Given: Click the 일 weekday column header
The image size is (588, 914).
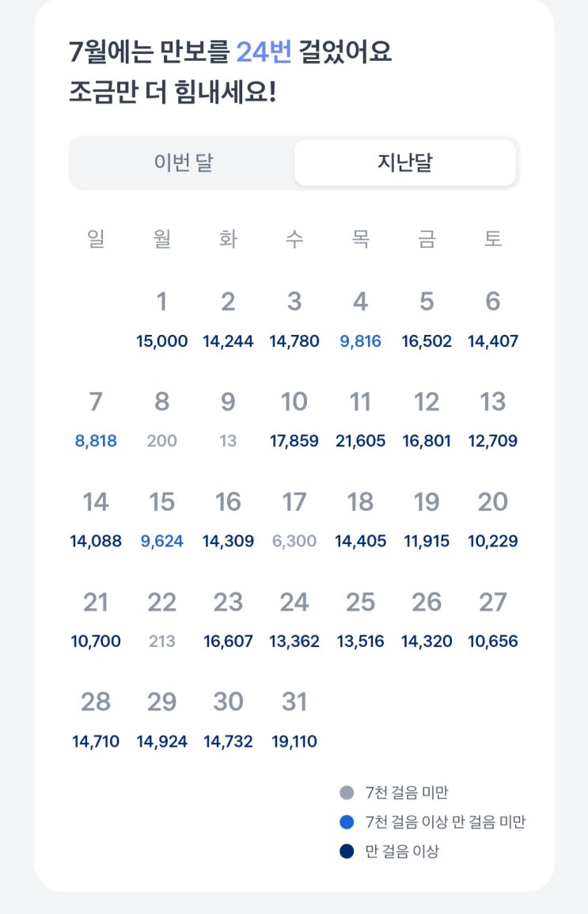Looking at the screenshot, I should coord(96,239).
